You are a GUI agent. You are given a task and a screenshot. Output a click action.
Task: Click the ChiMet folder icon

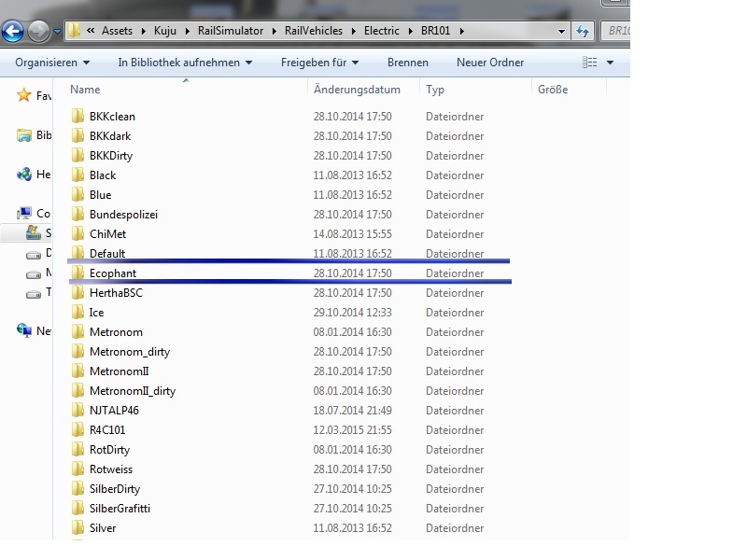(78, 234)
